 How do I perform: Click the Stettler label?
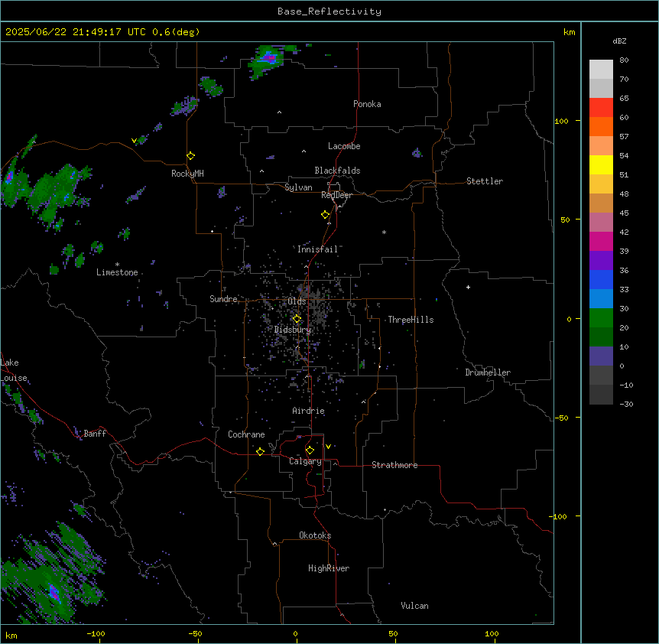click(x=485, y=181)
